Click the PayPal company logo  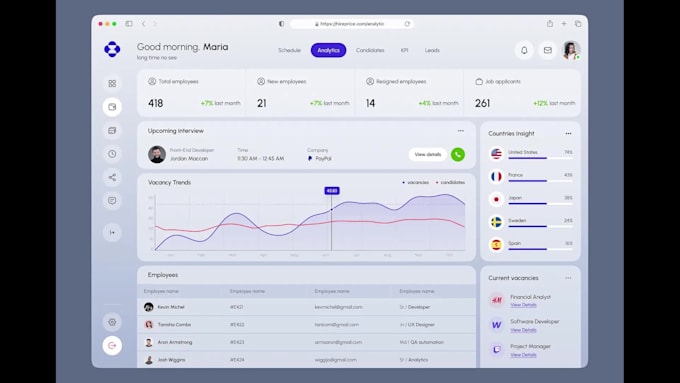coord(310,159)
